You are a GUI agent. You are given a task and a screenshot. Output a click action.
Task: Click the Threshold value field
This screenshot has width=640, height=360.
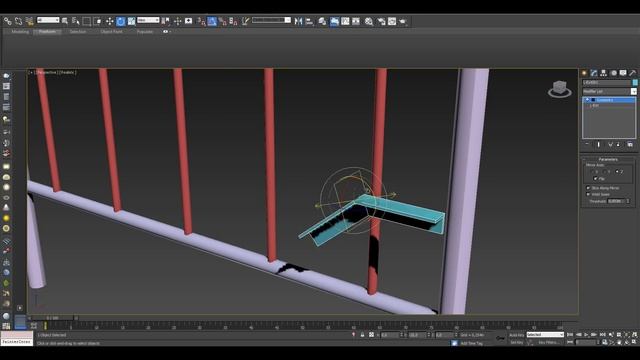click(616, 201)
